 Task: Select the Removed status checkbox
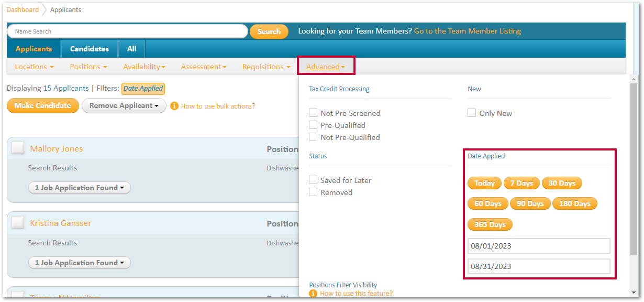(313, 192)
